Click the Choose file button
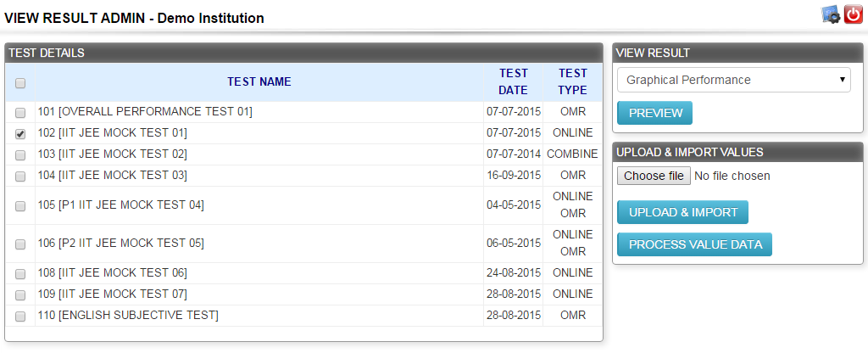The image size is (868, 353). pos(654,176)
